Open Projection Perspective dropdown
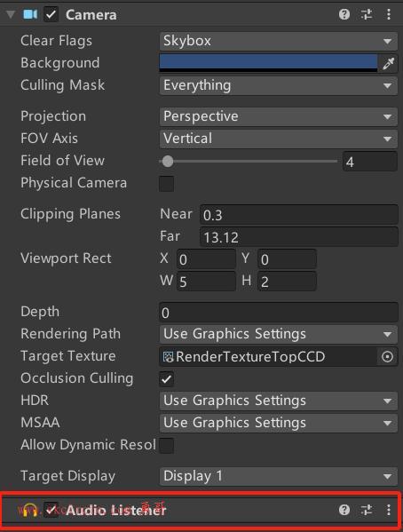Viewport: 403px width, 532px height. tap(278, 116)
